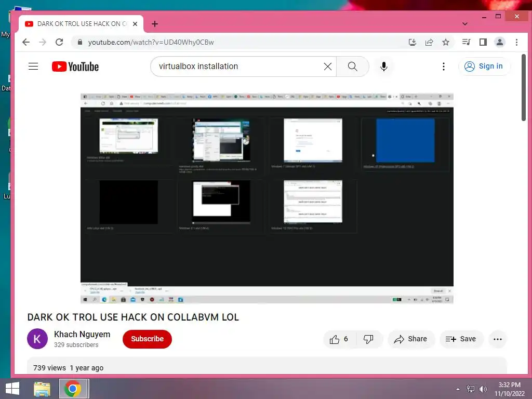This screenshot has height=399, width=532.
Task: Go back to the previous page
Action: (x=26, y=42)
